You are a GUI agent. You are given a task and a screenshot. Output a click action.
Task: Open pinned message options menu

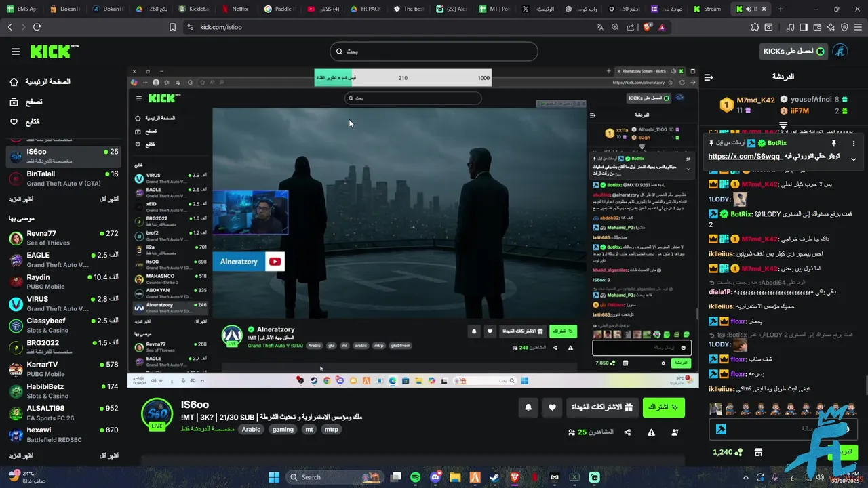[x=853, y=144]
